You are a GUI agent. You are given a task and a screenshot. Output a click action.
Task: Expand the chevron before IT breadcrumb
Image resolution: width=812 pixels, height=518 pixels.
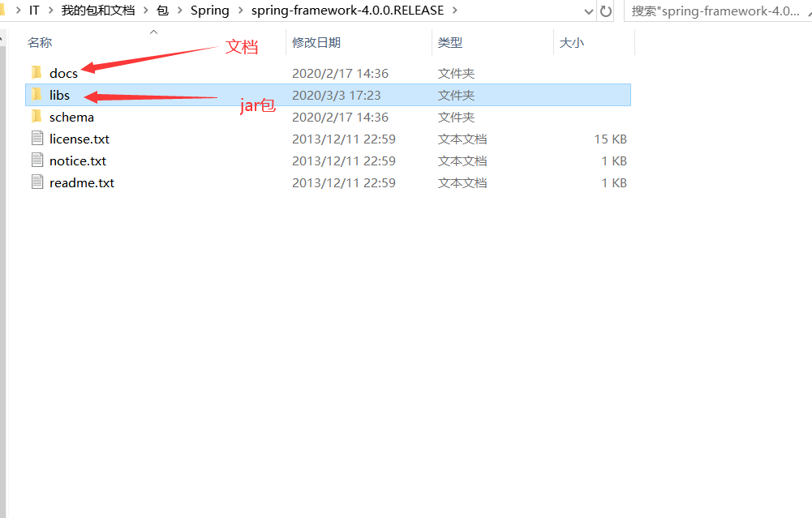[18, 11]
